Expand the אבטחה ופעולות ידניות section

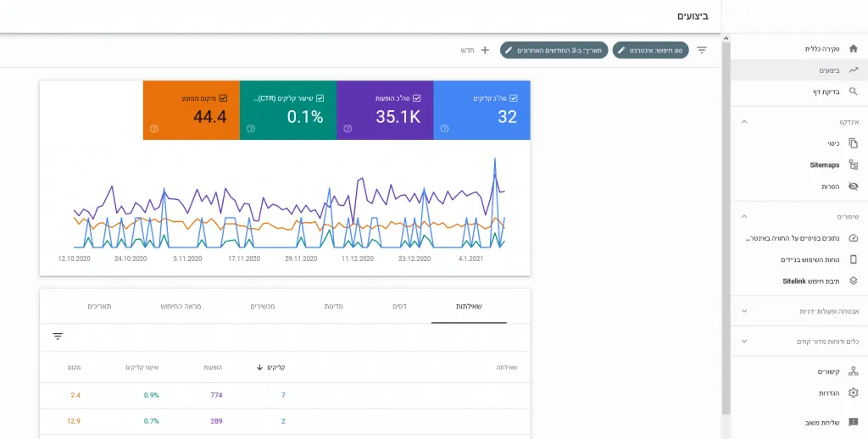tap(744, 311)
